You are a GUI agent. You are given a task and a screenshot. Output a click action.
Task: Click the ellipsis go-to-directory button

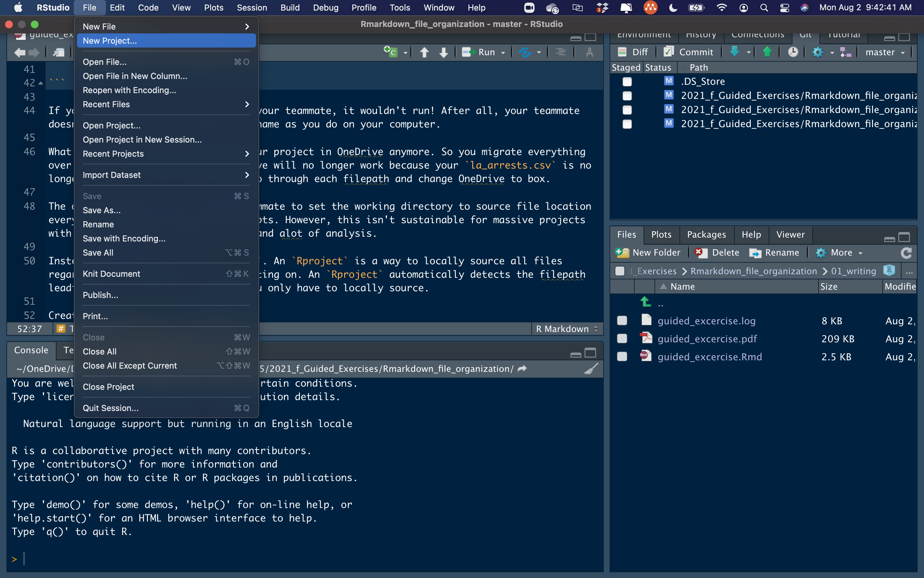click(909, 271)
